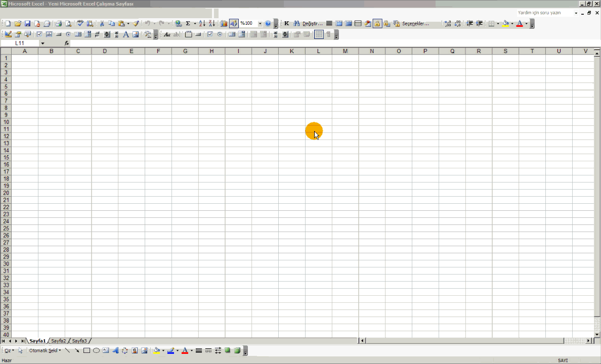
Task: Apply the yellow fill color swatch
Action: point(505,24)
